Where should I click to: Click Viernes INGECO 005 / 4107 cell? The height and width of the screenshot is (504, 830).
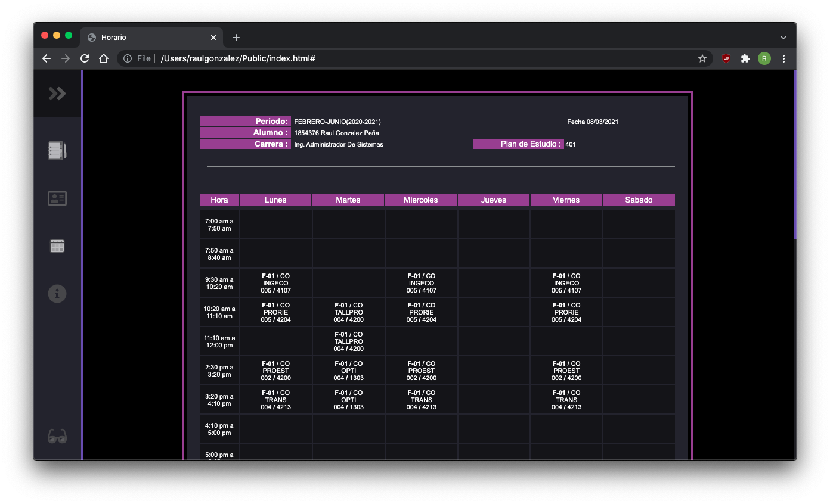[x=566, y=283]
